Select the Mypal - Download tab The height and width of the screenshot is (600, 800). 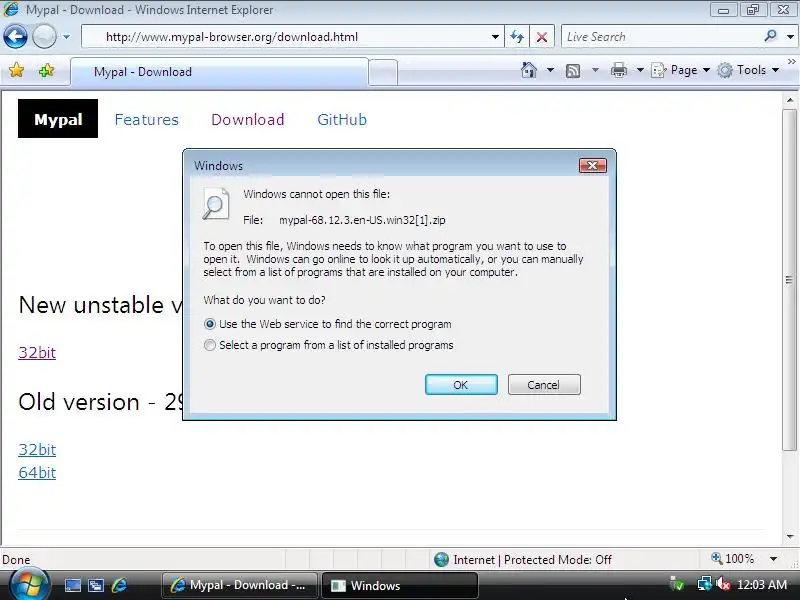tap(219, 72)
